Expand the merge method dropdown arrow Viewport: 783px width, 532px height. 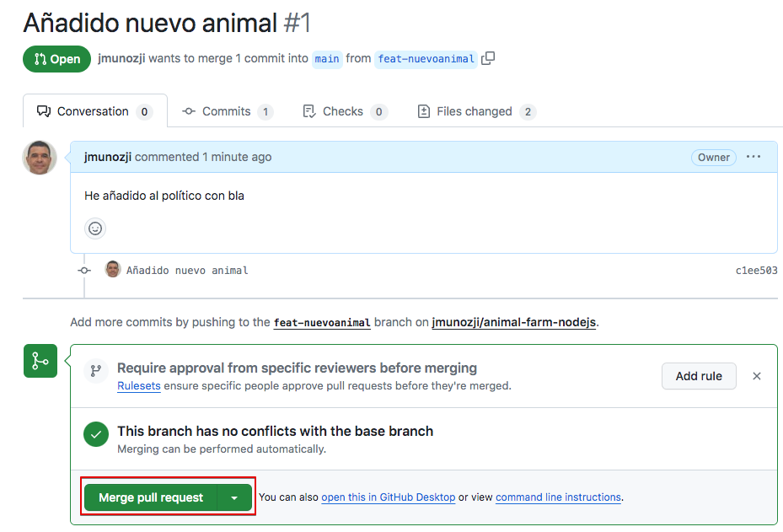[x=234, y=498]
